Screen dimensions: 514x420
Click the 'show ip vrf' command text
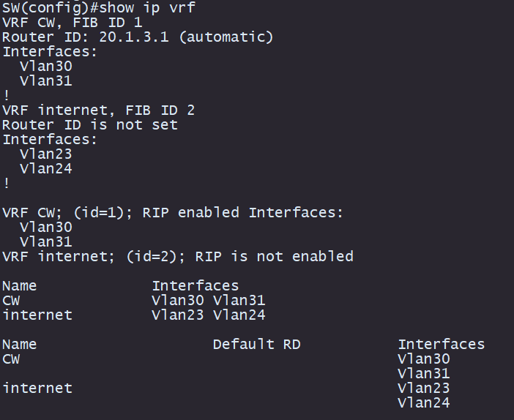[147, 7]
